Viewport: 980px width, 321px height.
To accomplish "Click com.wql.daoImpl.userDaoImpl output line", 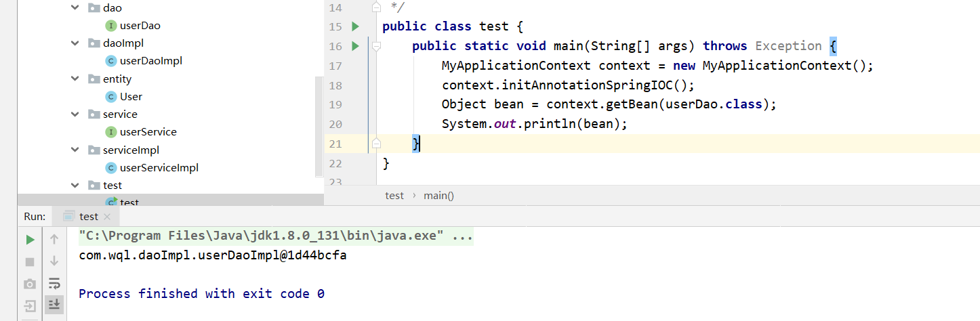I will (213, 257).
